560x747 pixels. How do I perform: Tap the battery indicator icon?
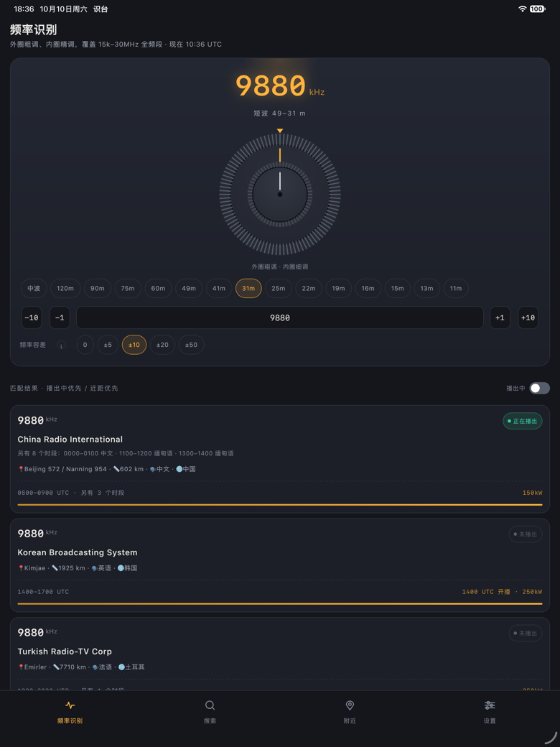(537, 9)
